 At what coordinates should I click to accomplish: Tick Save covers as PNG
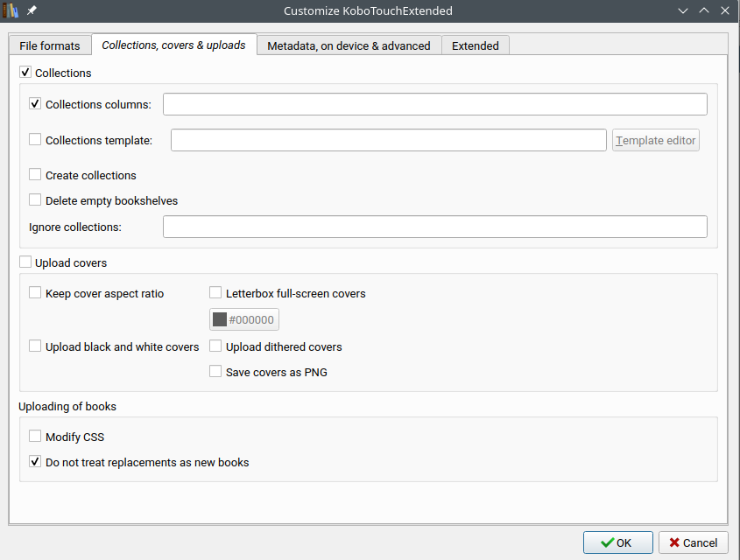coord(215,372)
